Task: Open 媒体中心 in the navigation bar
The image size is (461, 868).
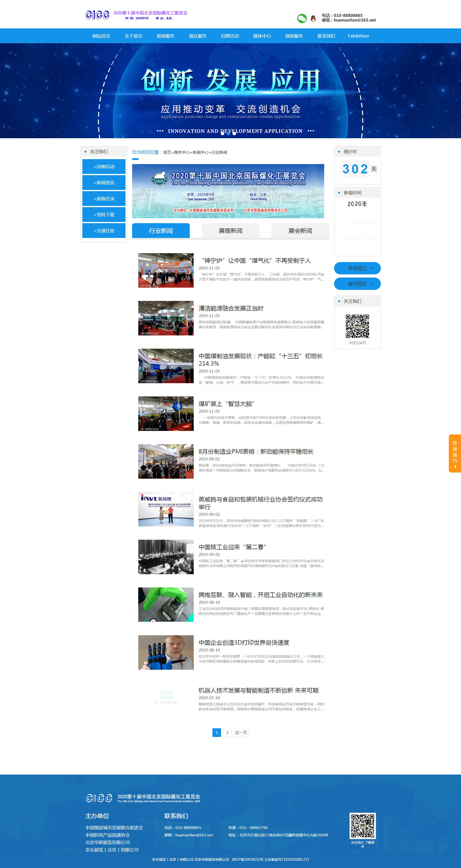Action: click(262, 36)
